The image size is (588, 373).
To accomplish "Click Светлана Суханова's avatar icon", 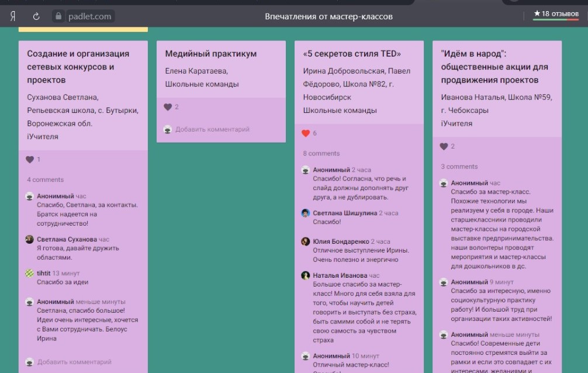I will click(x=30, y=239).
